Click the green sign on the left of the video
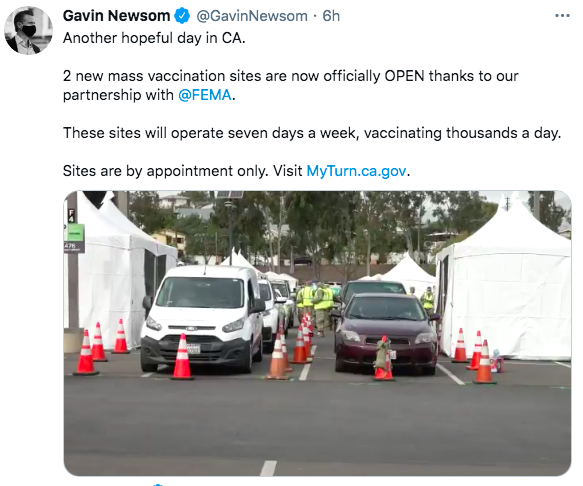Image resolution: width=583 pixels, height=486 pixels. [75, 235]
